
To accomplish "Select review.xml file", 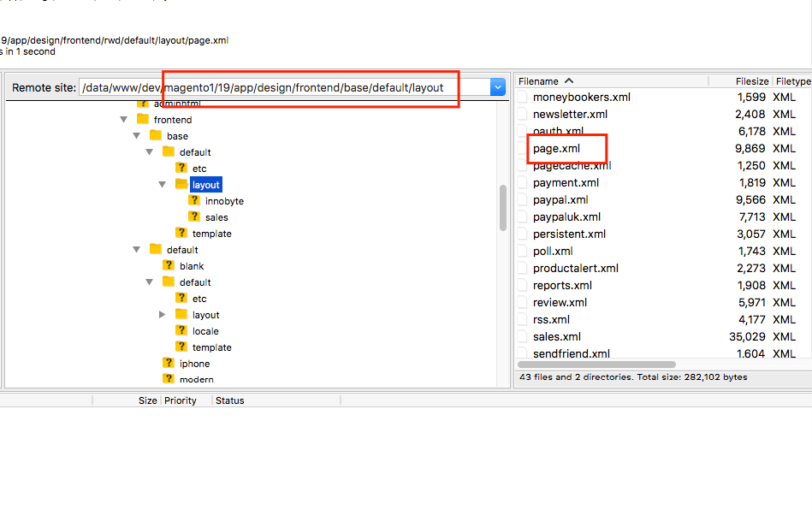I will [x=560, y=302].
